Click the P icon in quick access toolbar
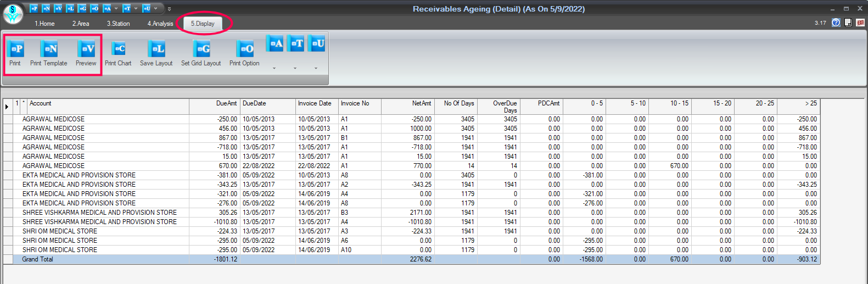This screenshot has width=868, height=284. [x=34, y=8]
